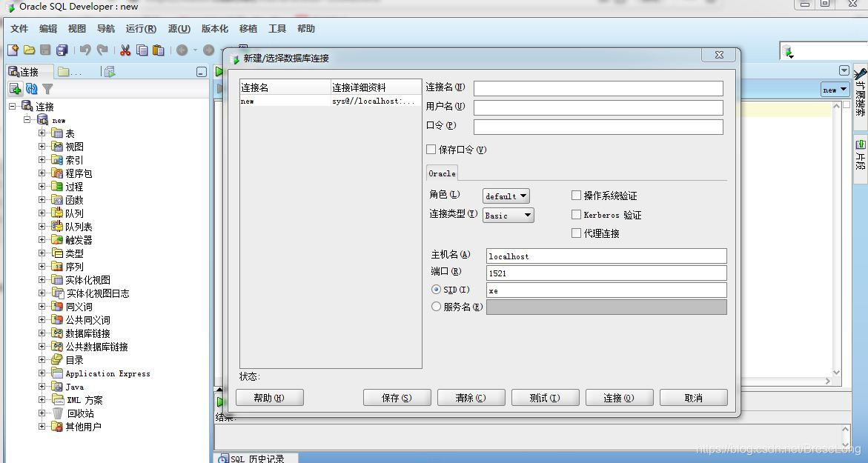Click the Open folder toolbar icon
The width and height of the screenshot is (868, 463).
point(30,50)
